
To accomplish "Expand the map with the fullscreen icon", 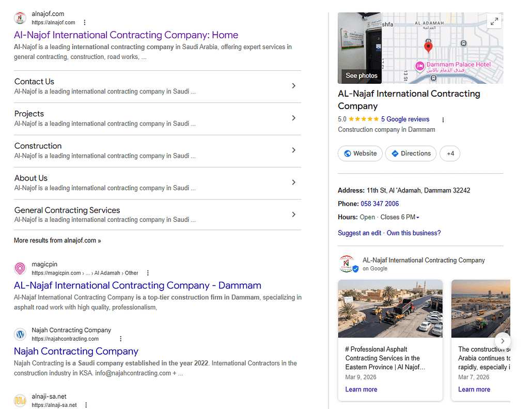I will click(494, 22).
